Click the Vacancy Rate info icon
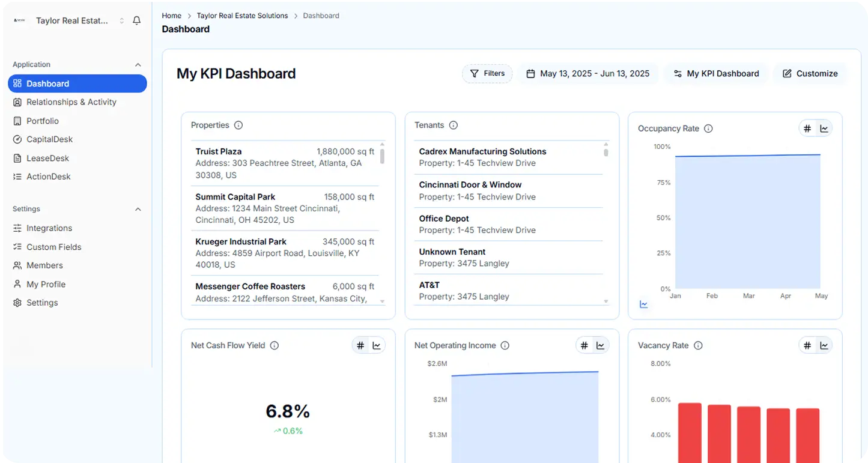 [x=698, y=345]
